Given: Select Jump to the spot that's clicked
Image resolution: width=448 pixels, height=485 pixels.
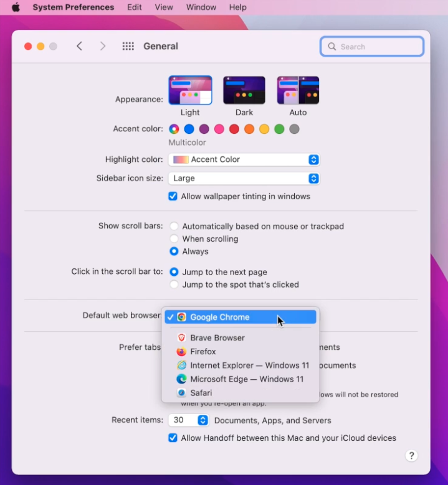Looking at the screenshot, I should point(174,285).
